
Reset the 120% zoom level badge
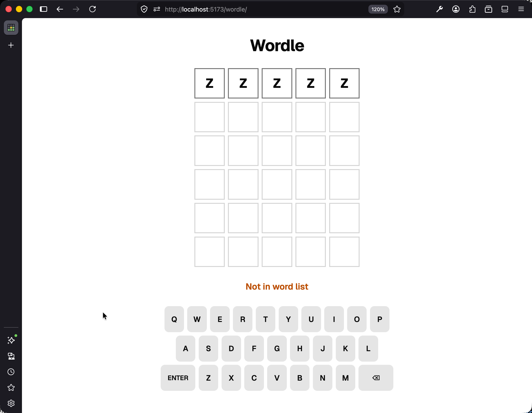378,9
